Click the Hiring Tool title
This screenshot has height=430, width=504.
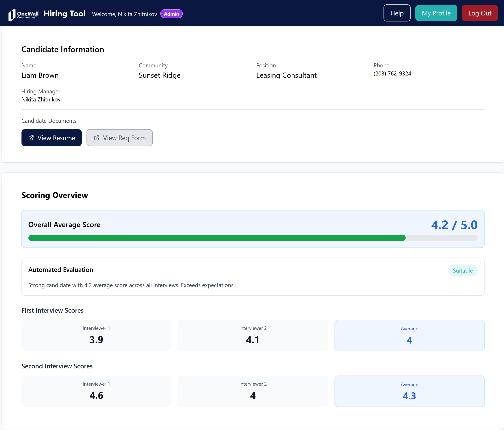tap(64, 14)
